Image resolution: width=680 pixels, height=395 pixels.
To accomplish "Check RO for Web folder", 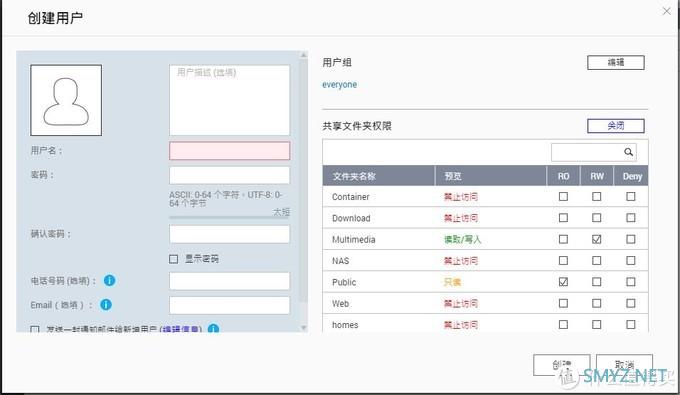I will click(563, 303).
